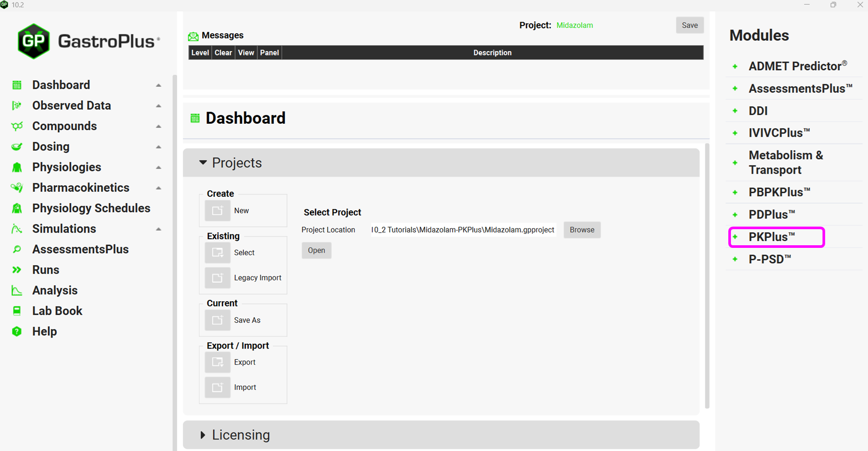868x451 pixels.
Task: Expand the Compounds sidebar arrow
Action: [x=158, y=126]
